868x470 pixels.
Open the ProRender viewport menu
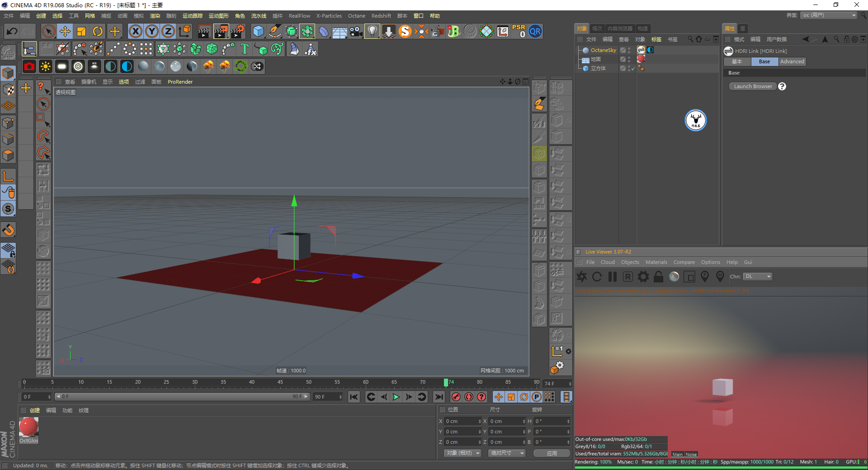(180, 82)
